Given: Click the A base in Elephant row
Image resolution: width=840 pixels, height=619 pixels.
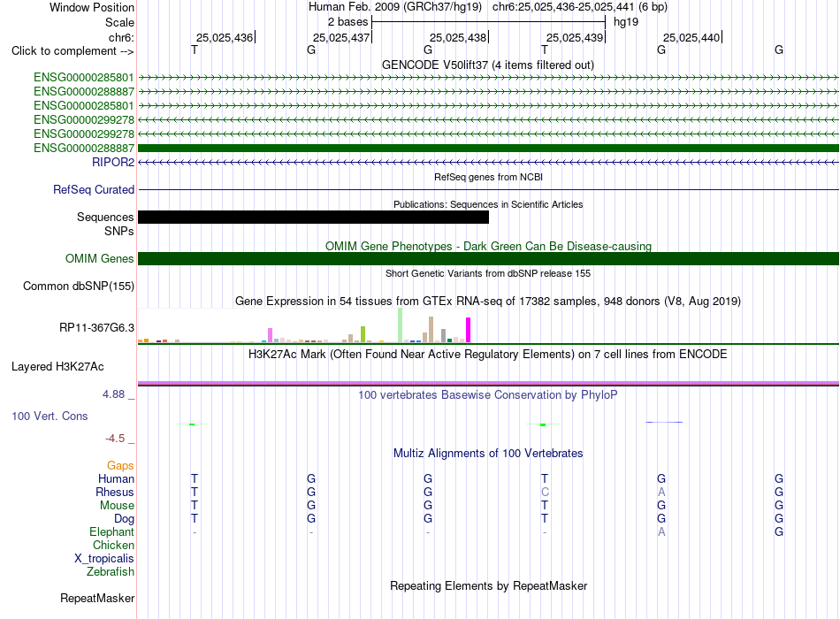Looking at the screenshot, I should pyautogui.click(x=661, y=531).
